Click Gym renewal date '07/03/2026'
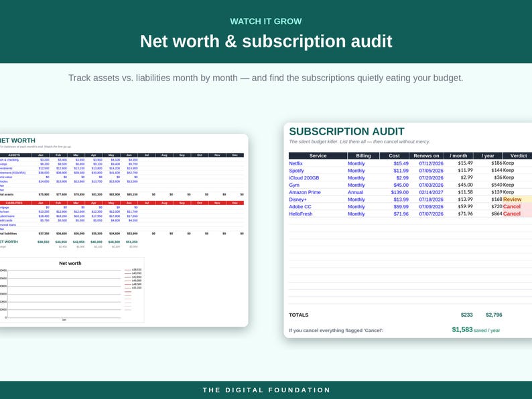Screen dimensions: 532x399 (x=431, y=185)
